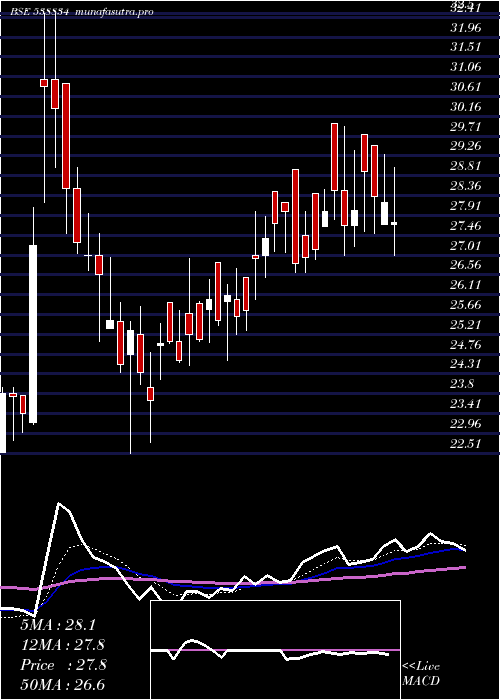Click the 30.61 price level label
The height and width of the screenshot is (700, 500).
[x=466, y=87]
